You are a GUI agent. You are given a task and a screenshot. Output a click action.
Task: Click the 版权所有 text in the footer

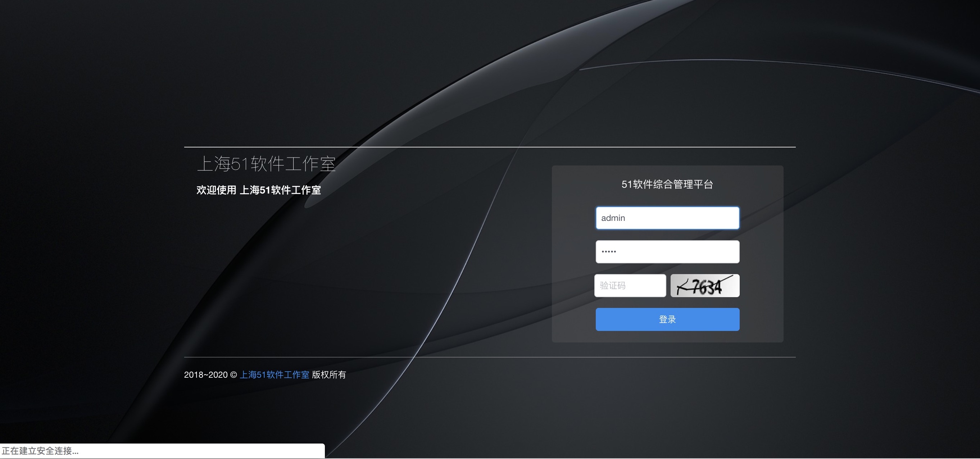point(329,374)
